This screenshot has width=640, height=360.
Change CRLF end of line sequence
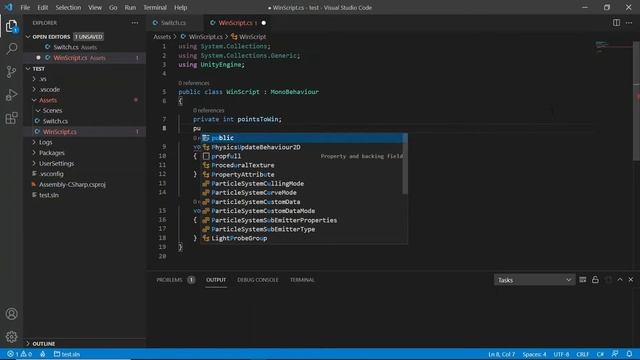[x=582, y=354]
